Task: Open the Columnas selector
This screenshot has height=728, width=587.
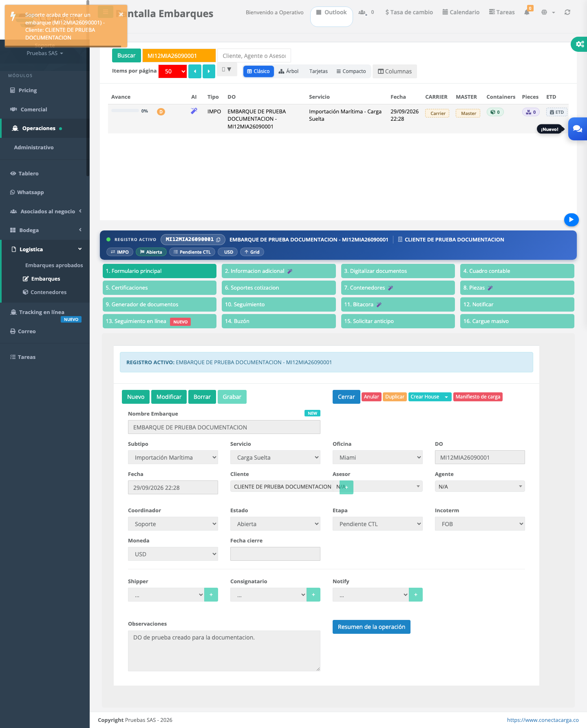Action: (395, 71)
